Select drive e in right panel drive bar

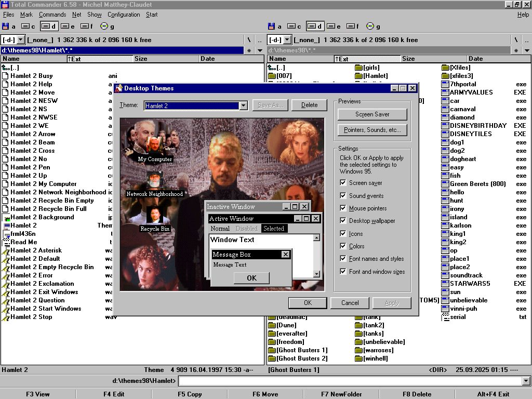[334, 26]
